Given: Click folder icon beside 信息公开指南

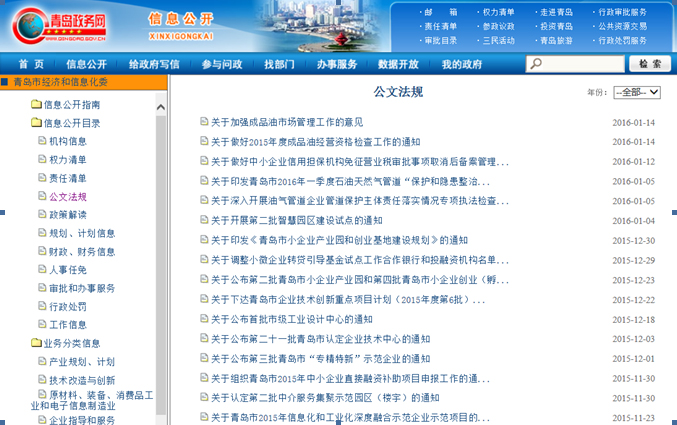Looking at the screenshot, I should coord(35,105).
